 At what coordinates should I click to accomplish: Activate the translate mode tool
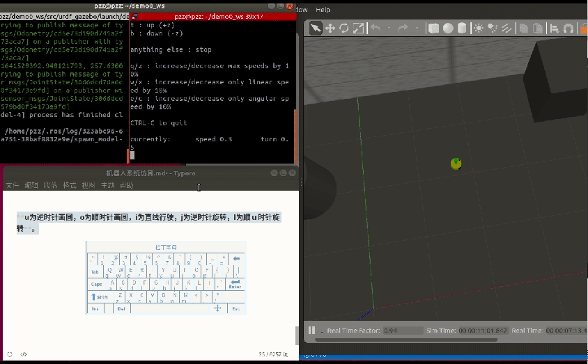(330, 28)
